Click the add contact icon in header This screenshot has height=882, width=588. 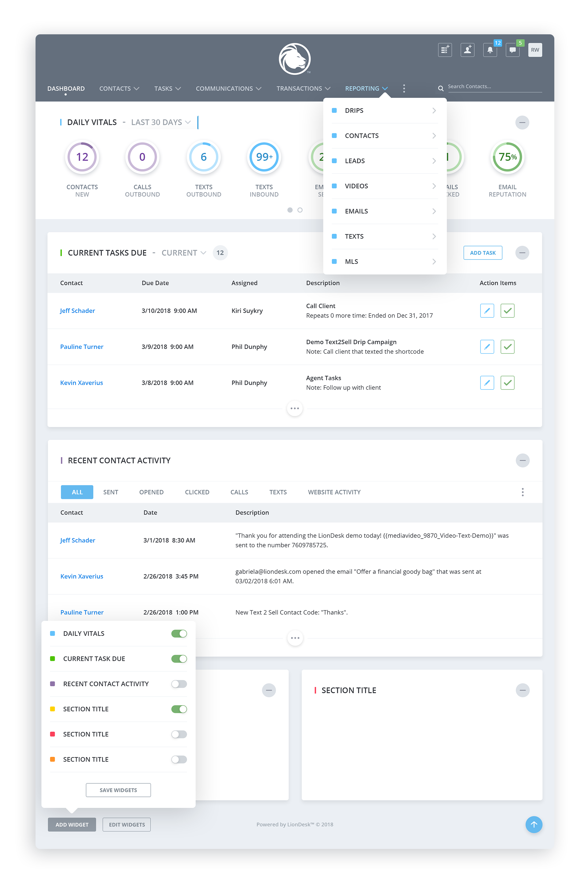(467, 50)
